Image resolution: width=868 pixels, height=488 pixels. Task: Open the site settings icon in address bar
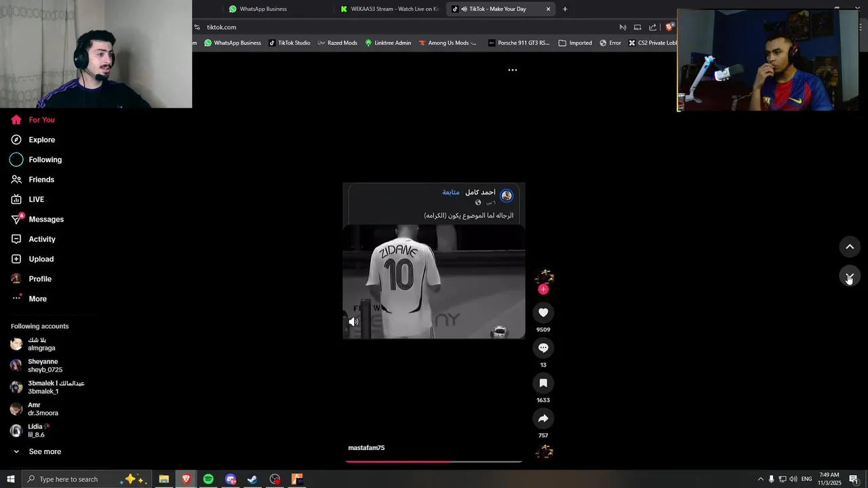[197, 27]
